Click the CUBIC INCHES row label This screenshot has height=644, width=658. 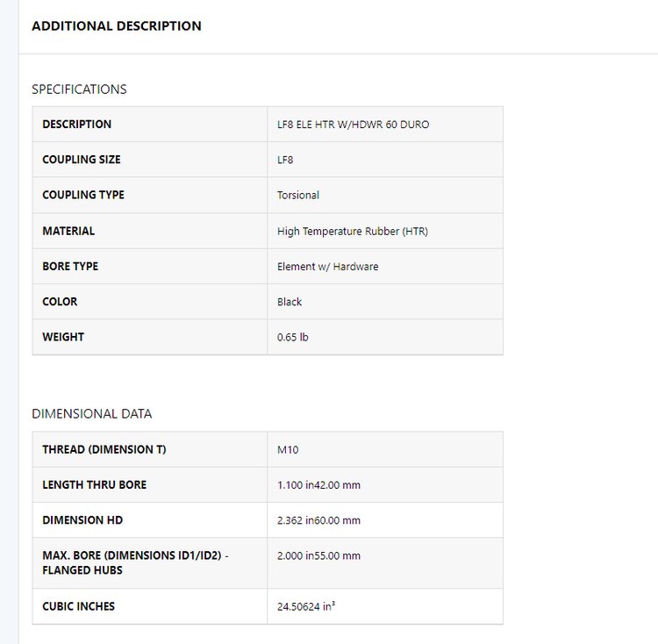pyautogui.click(x=79, y=606)
